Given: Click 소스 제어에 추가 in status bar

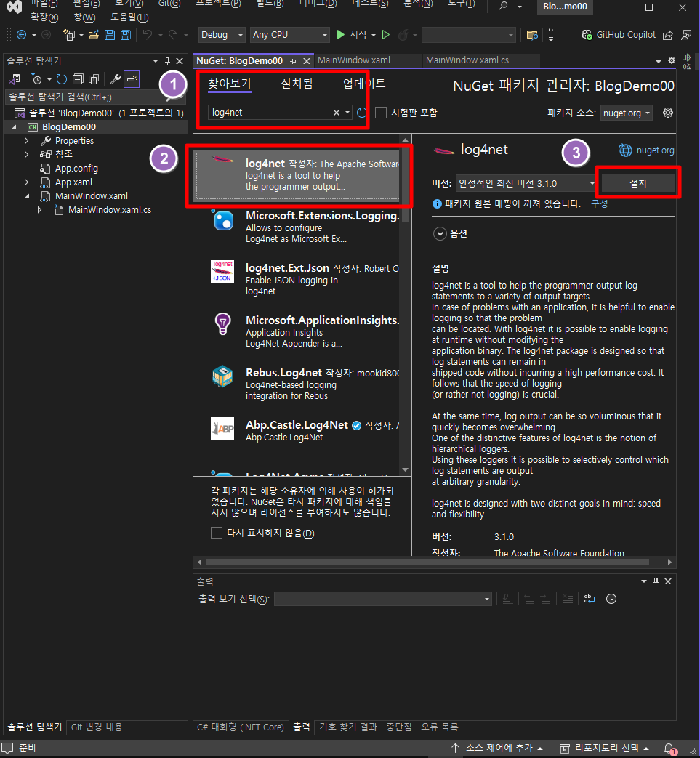Looking at the screenshot, I should (x=498, y=749).
